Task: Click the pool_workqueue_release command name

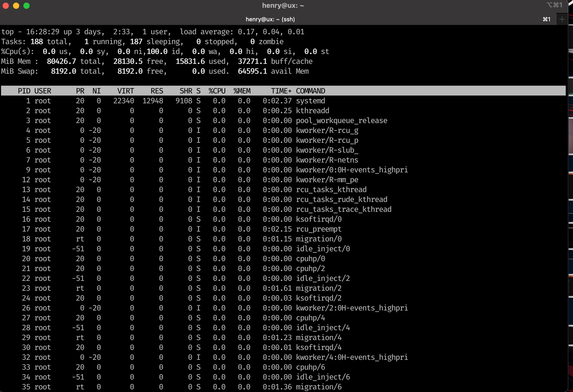Action: coord(342,120)
